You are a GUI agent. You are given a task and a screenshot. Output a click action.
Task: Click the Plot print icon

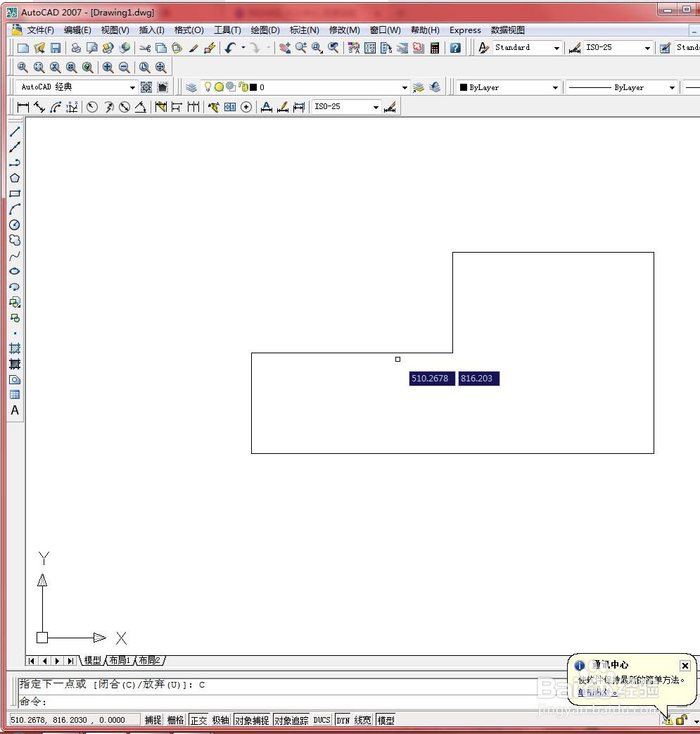coord(76,48)
